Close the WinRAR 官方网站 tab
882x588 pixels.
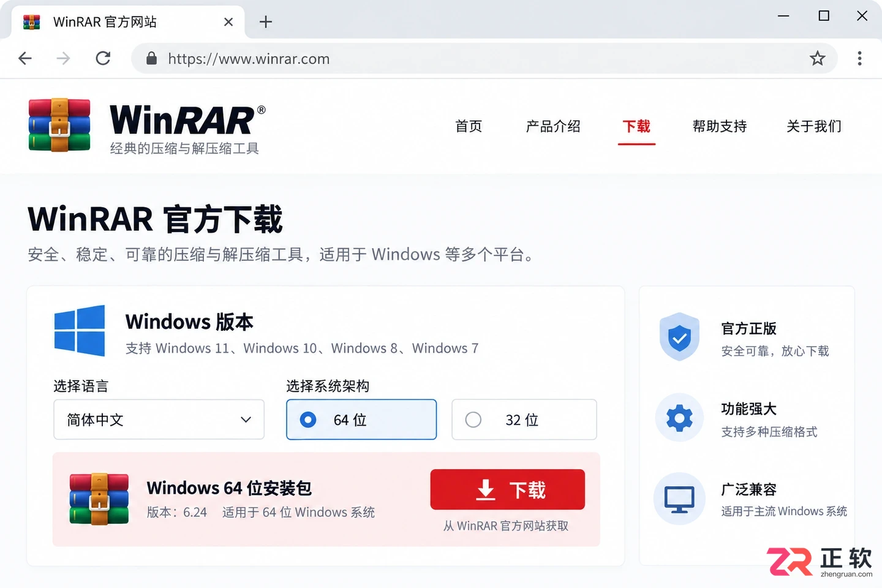coord(228,22)
